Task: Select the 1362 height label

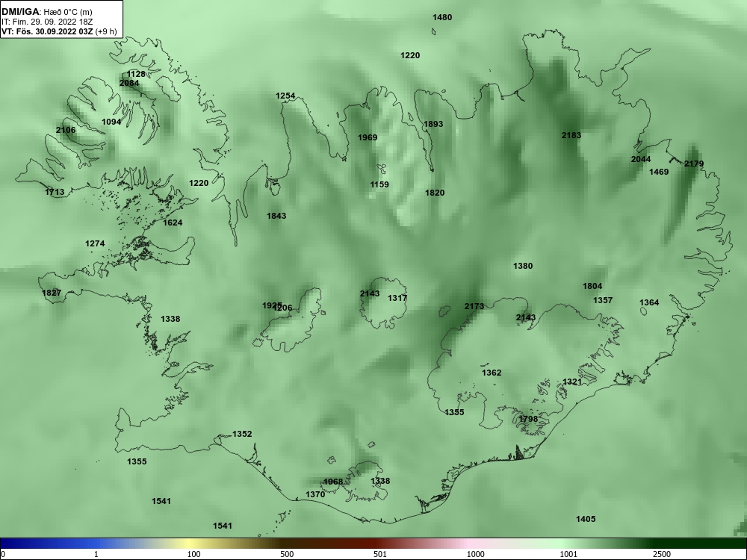Action: click(x=492, y=373)
